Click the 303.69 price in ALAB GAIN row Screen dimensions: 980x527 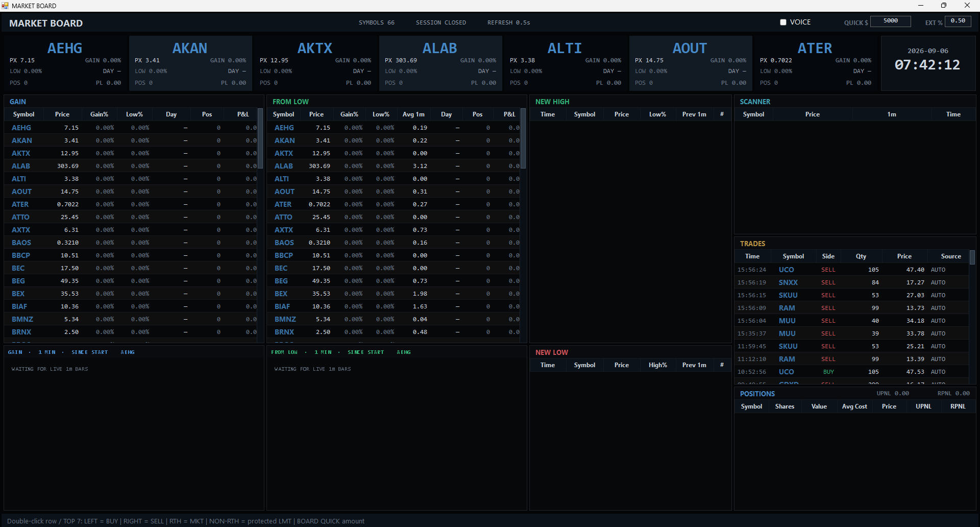click(68, 166)
